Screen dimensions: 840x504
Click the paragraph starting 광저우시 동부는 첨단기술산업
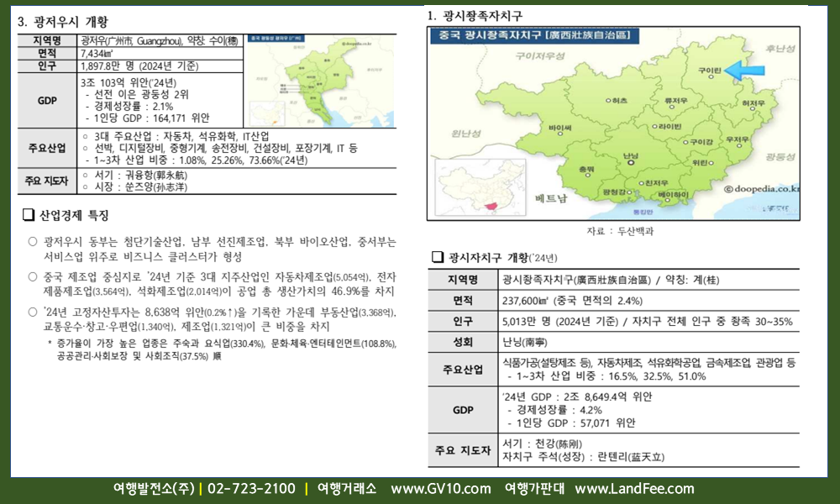tap(219, 249)
